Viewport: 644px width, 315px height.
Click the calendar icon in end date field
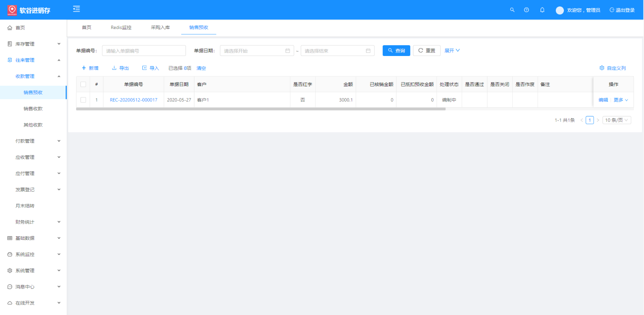coord(368,51)
